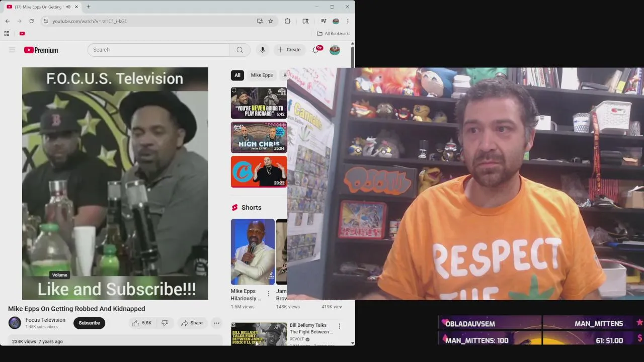Open a new browser tab
This screenshot has height=362, width=644.
coord(89,7)
